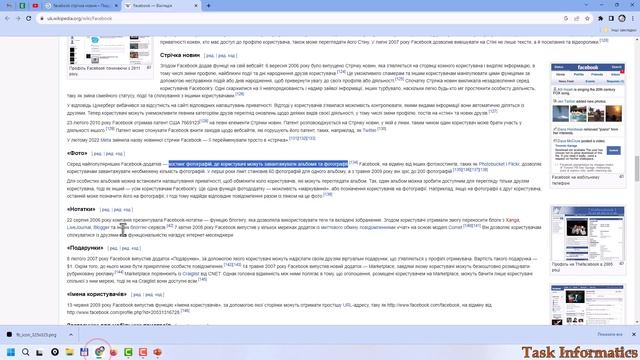Screen dimensions: 640x360
Task: Open the Extensions puzzle icon
Action: (600, 18)
